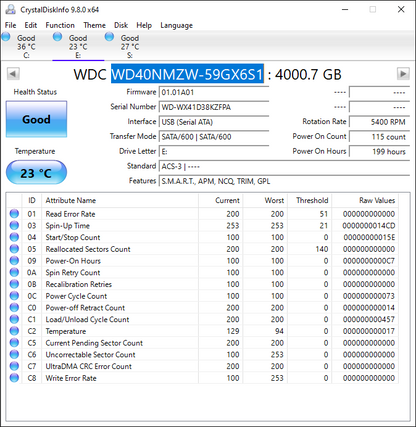Open the Language menu
This screenshot has width=416, height=427.
(x=176, y=25)
